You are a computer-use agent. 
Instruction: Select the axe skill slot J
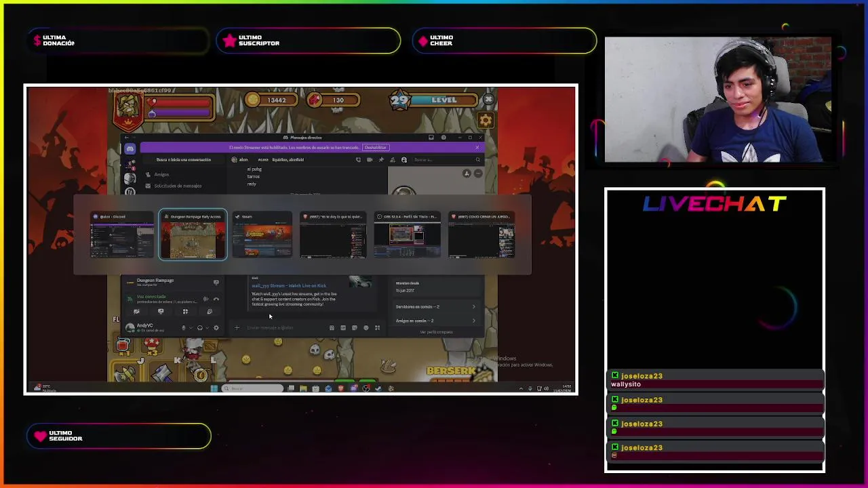125,371
